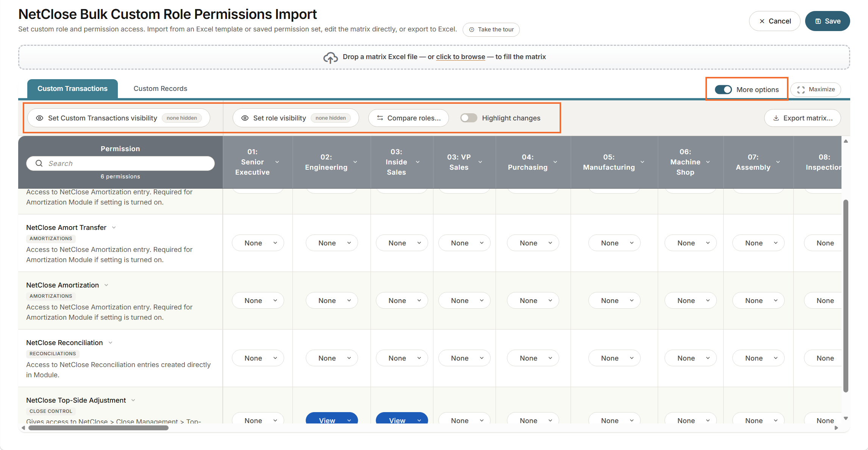Enable the Highlight changes switch
The image size is (868, 450).
coord(469,118)
